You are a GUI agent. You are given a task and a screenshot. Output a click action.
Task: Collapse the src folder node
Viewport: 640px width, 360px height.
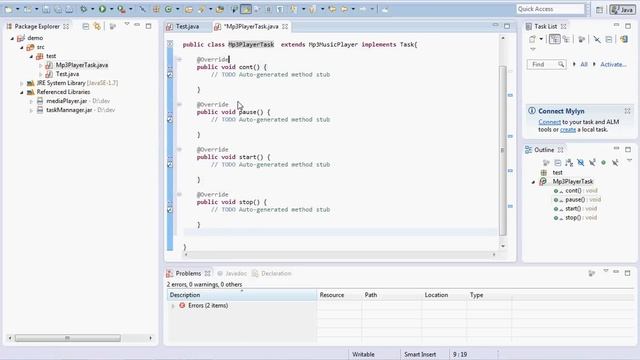coord(22,47)
